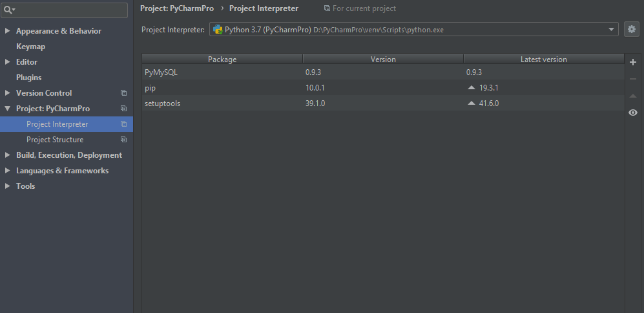
Task: Open Project Structure settings
Action: pyautogui.click(x=55, y=140)
